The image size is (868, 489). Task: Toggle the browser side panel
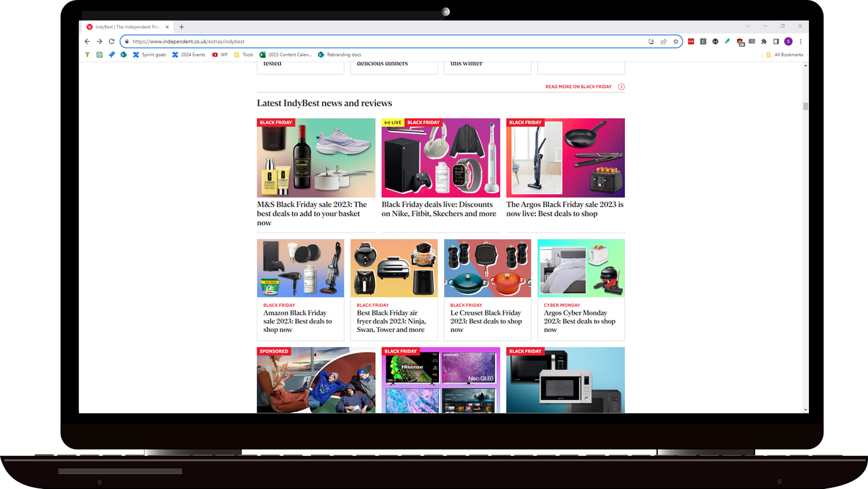click(776, 42)
